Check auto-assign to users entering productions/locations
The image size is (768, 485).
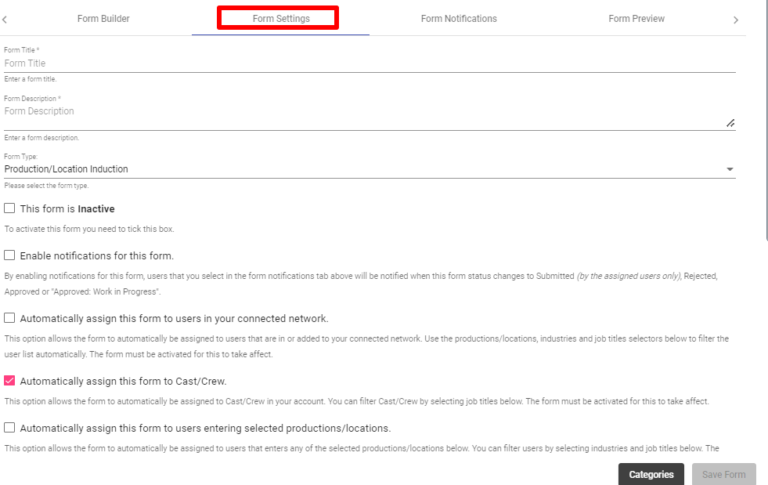coord(9,428)
